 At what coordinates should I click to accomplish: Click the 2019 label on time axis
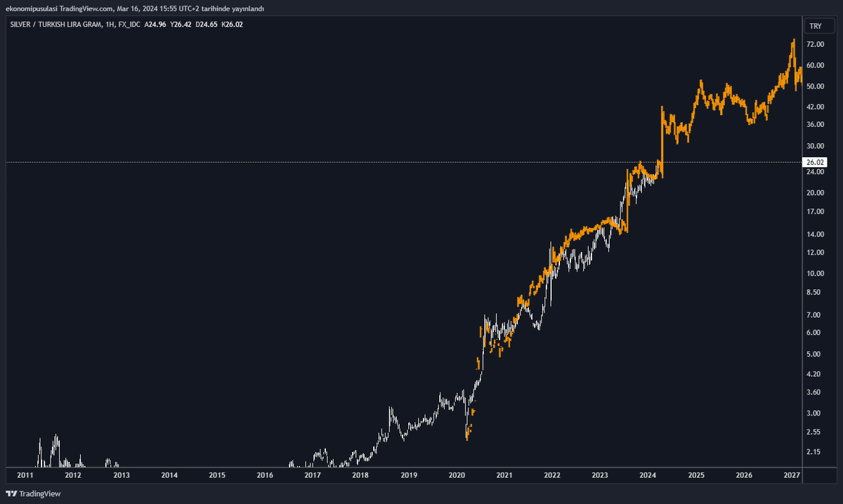point(409,475)
